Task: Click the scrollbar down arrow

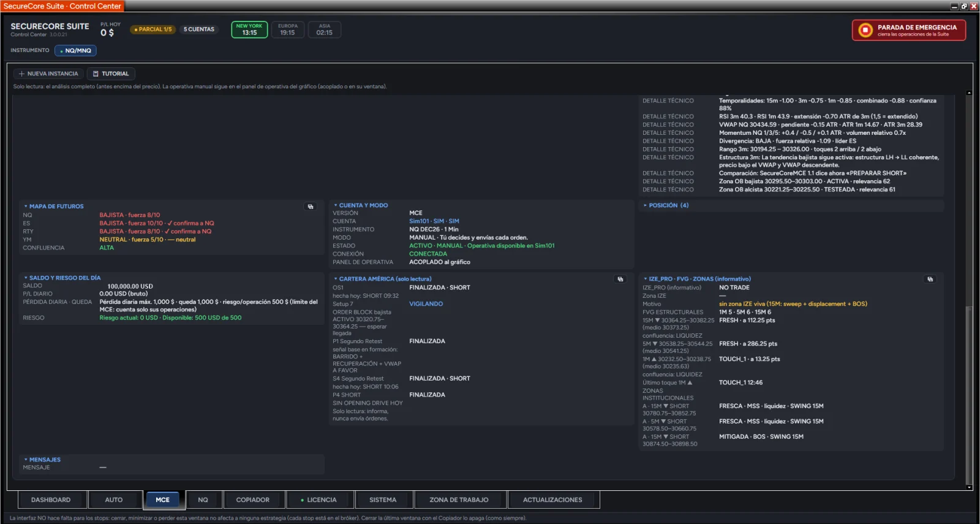Action: point(969,487)
